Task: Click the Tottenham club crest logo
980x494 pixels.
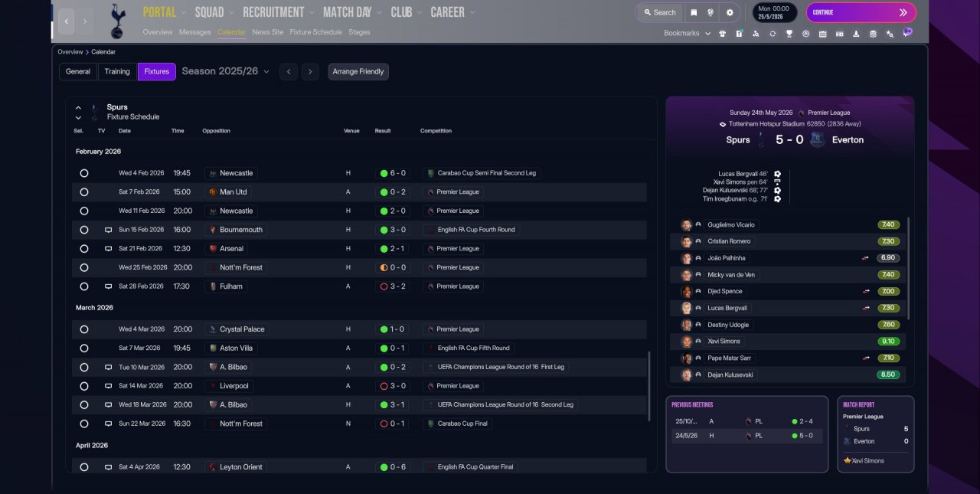Action: (x=117, y=21)
